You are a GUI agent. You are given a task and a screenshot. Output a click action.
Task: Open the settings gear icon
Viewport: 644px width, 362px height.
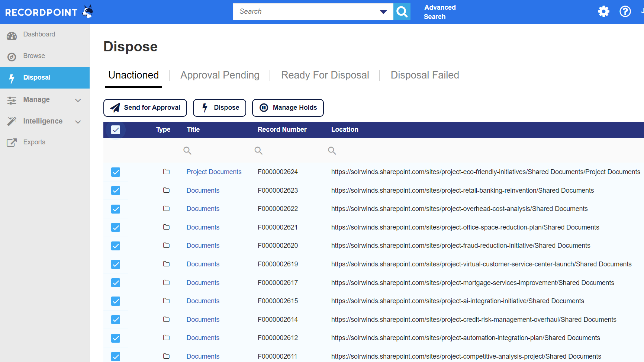click(603, 12)
